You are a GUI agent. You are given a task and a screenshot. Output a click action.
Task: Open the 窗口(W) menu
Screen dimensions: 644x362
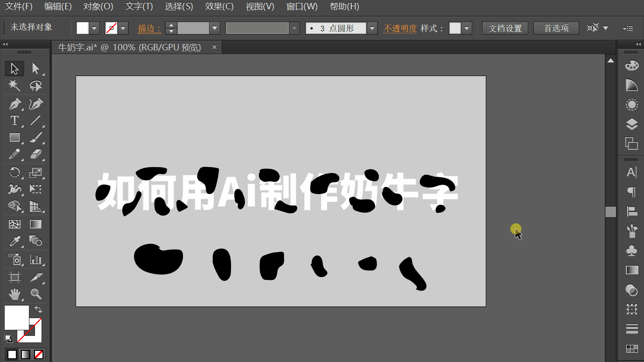click(302, 7)
